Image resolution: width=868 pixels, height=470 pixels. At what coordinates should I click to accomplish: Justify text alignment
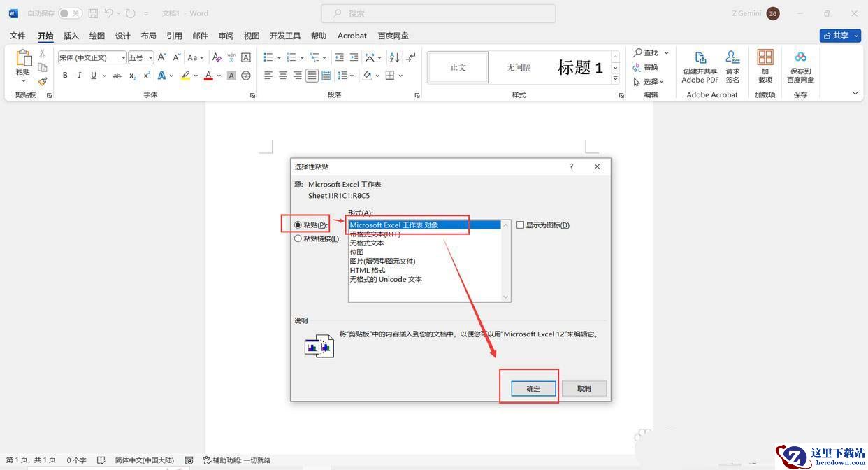point(312,76)
